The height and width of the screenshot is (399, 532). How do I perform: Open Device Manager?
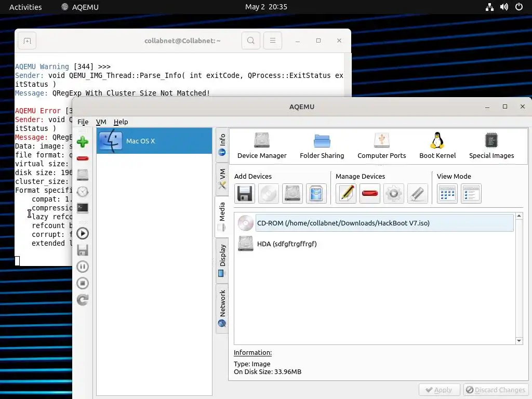pos(262,146)
